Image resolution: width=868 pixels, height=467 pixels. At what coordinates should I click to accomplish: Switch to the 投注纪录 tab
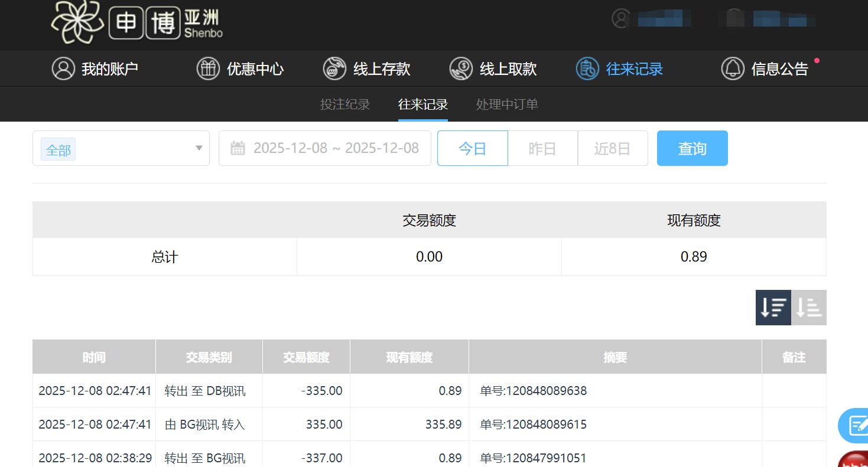click(345, 104)
